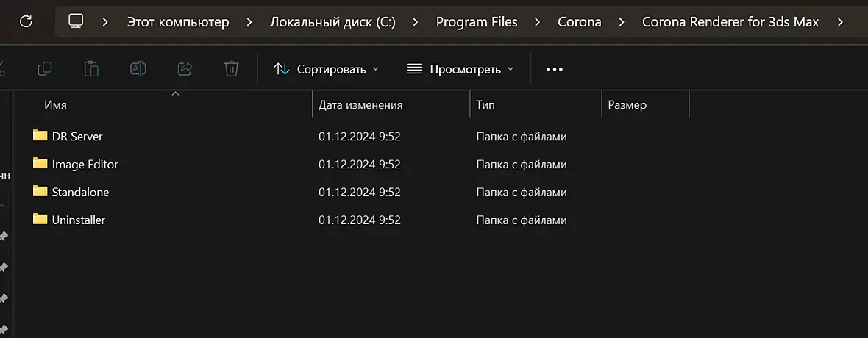Click the Rename icon in toolbar
Image resolution: width=868 pixels, height=338 pixels.
pyautogui.click(x=138, y=69)
